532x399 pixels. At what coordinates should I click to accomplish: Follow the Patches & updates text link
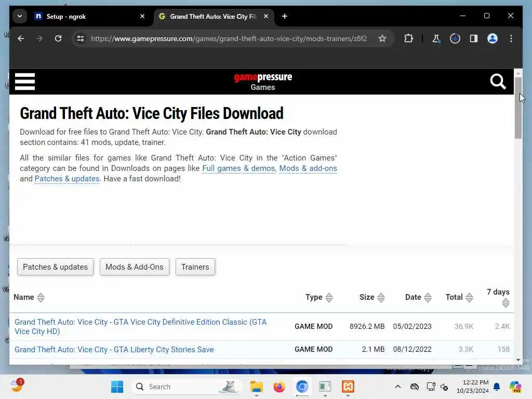(x=67, y=179)
